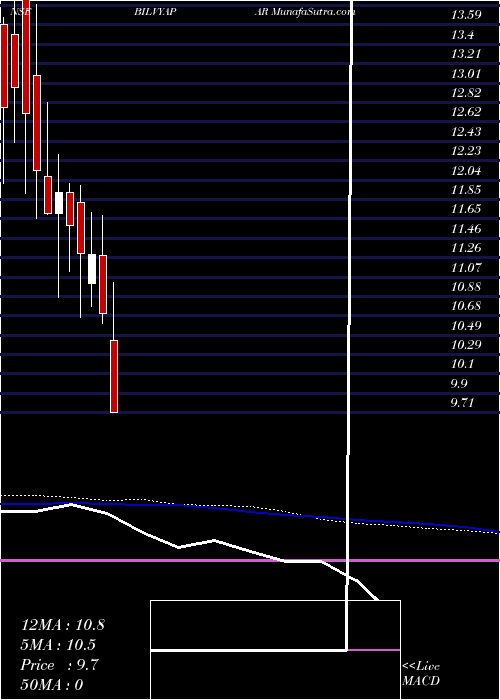The width and height of the screenshot is (500, 700).
Task: Click the MunafaSutra.com header text
Action: coord(313,12)
